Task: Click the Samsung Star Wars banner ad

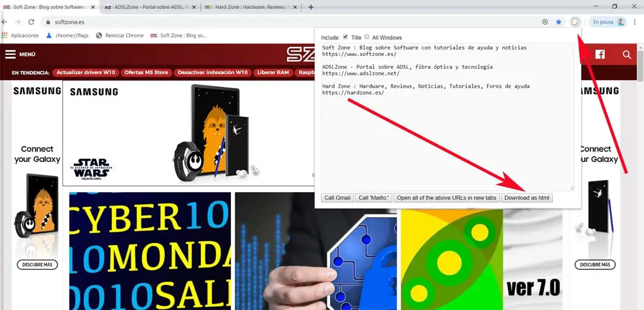Action: click(x=188, y=133)
